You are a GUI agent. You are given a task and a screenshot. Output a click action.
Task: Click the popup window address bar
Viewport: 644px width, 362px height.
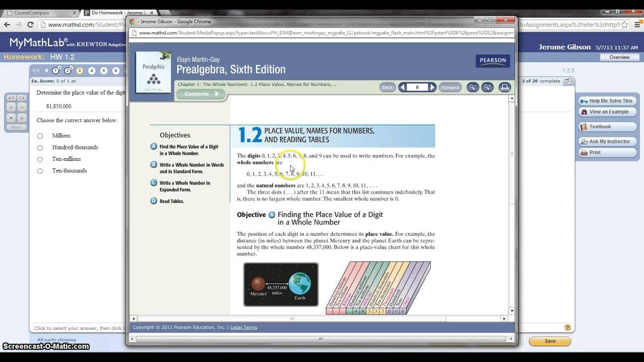[322, 33]
